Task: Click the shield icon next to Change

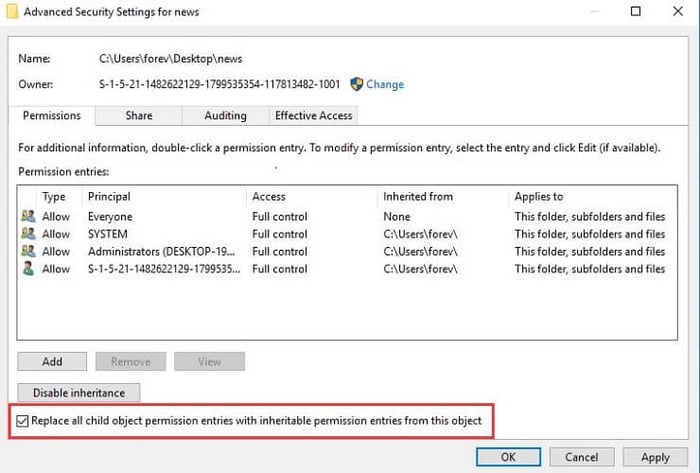Action: pos(356,84)
